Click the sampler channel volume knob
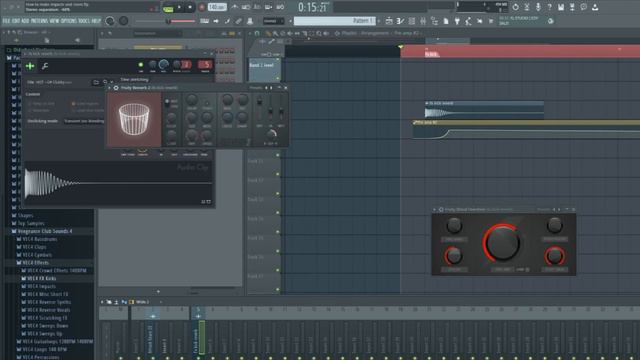Viewport: 640px width, 360px height. coord(164,64)
